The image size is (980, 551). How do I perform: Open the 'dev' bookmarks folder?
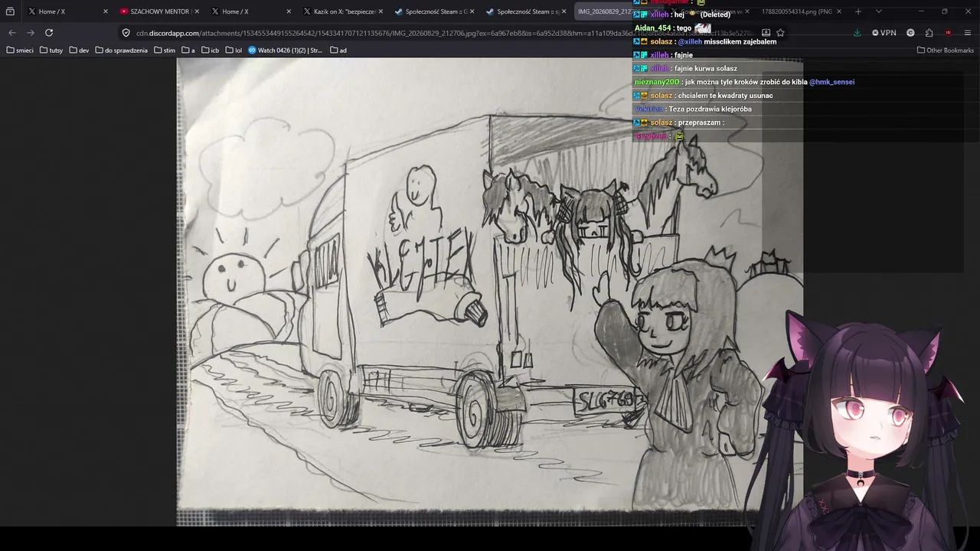pyautogui.click(x=80, y=51)
